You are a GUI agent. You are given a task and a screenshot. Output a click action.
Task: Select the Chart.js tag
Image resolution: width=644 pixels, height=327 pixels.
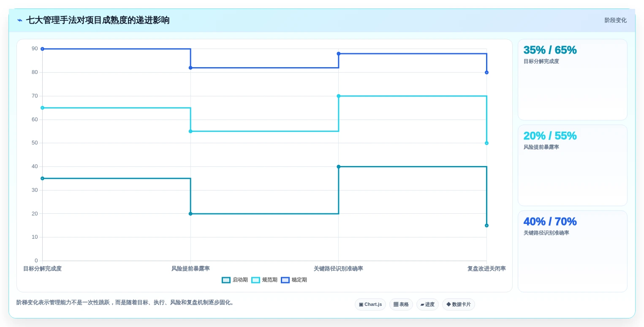[x=370, y=304]
